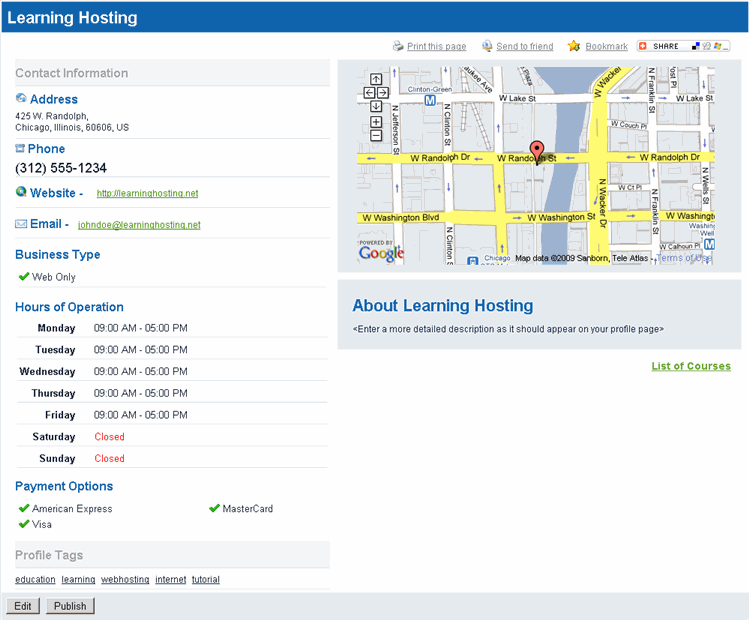
Task: Click the Bookmark star icon
Action: click(574, 46)
